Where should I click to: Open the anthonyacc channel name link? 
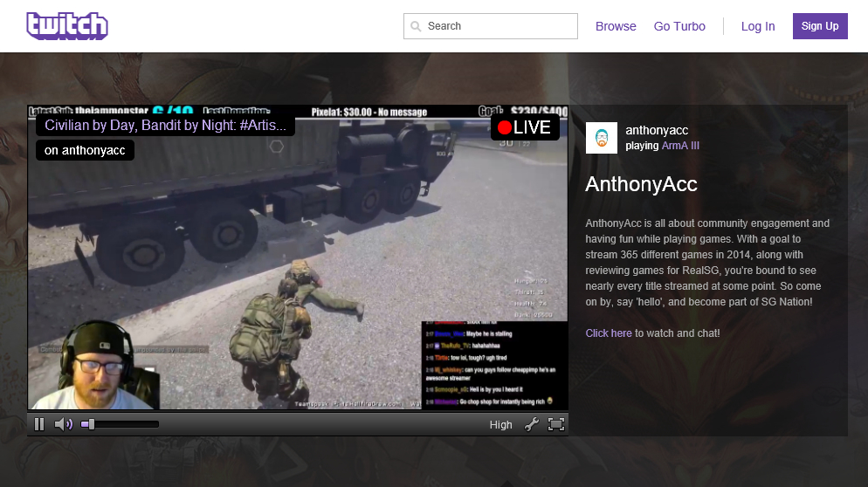(x=657, y=130)
